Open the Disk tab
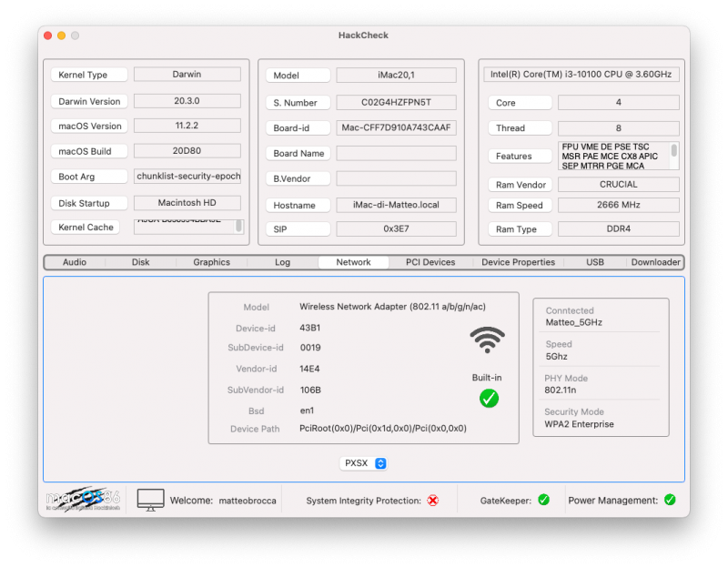This screenshot has width=728, height=568. [140, 262]
